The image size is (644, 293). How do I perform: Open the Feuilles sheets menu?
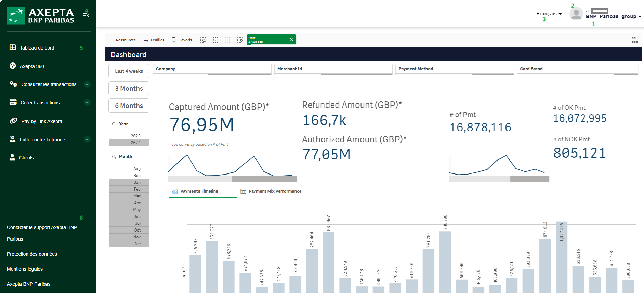click(x=154, y=40)
